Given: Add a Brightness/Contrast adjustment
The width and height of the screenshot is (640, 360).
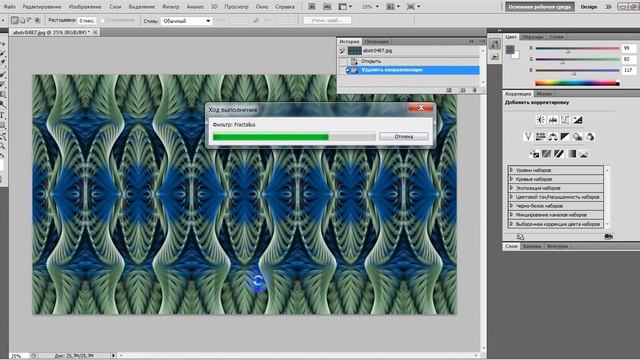Looking at the screenshot, I should tap(540, 120).
